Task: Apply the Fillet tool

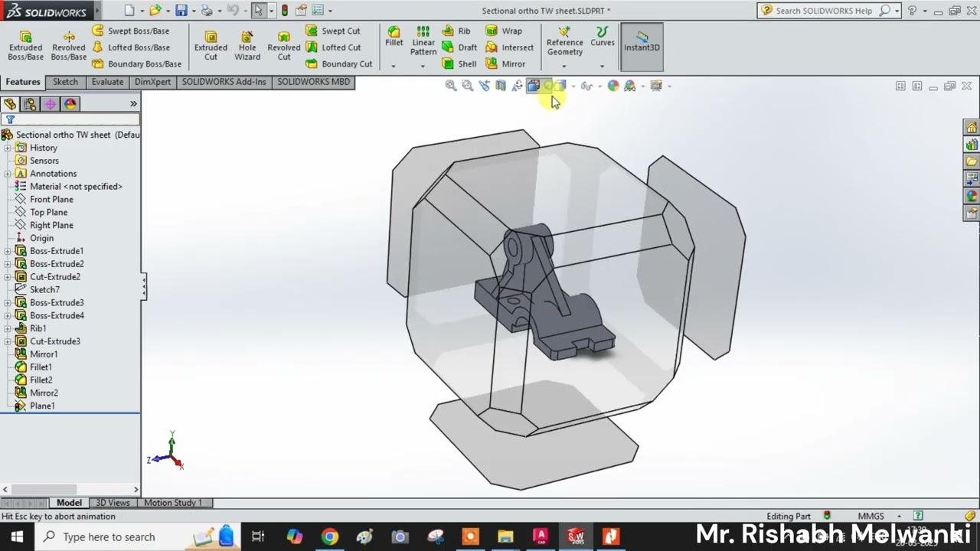Action: [394, 37]
